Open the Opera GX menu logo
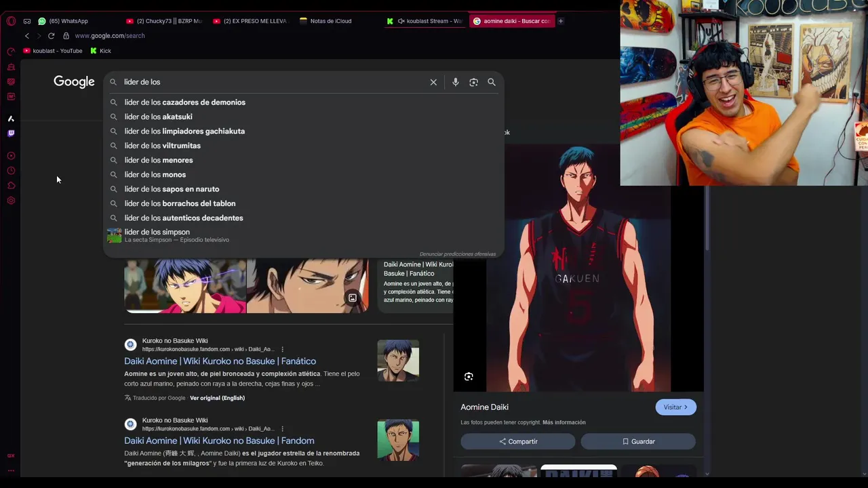 pos(11,21)
